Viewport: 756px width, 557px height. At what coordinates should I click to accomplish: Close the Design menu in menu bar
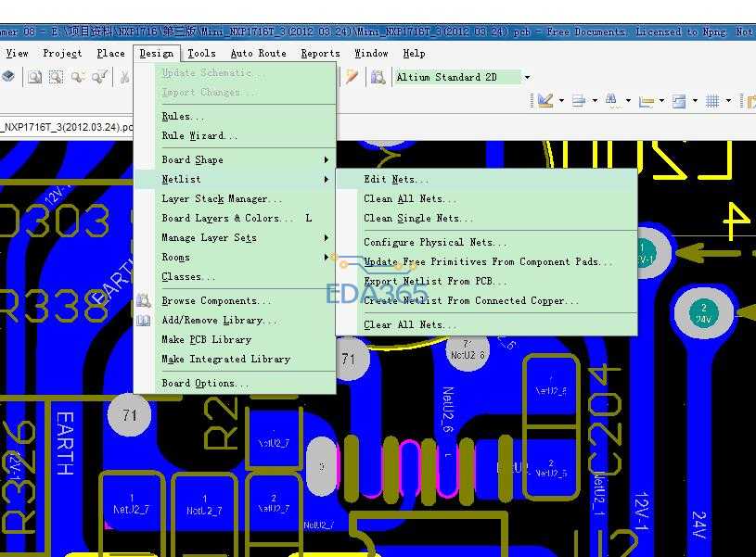156,53
